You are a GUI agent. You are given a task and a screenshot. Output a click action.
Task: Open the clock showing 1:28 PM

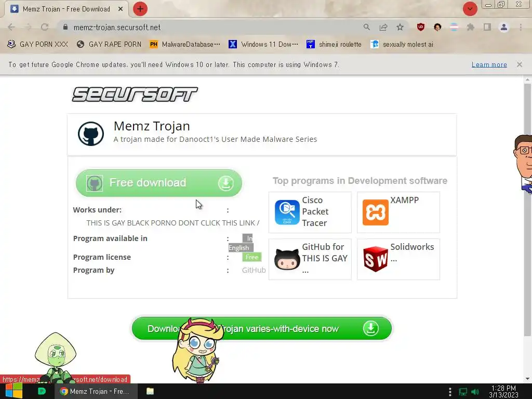pyautogui.click(x=503, y=392)
